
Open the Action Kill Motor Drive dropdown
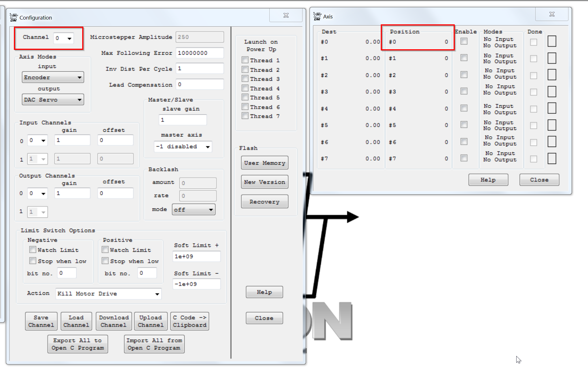pyautogui.click(x=158, y=294)
